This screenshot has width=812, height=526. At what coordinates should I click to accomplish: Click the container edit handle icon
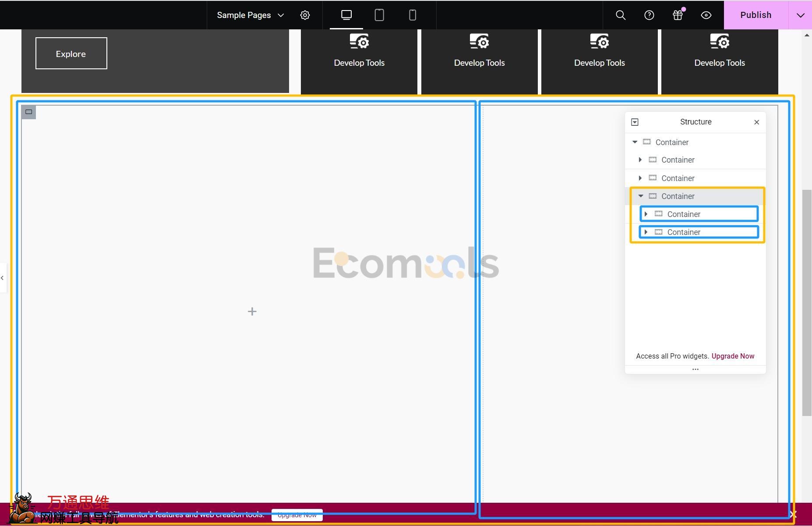pos(29,112)
